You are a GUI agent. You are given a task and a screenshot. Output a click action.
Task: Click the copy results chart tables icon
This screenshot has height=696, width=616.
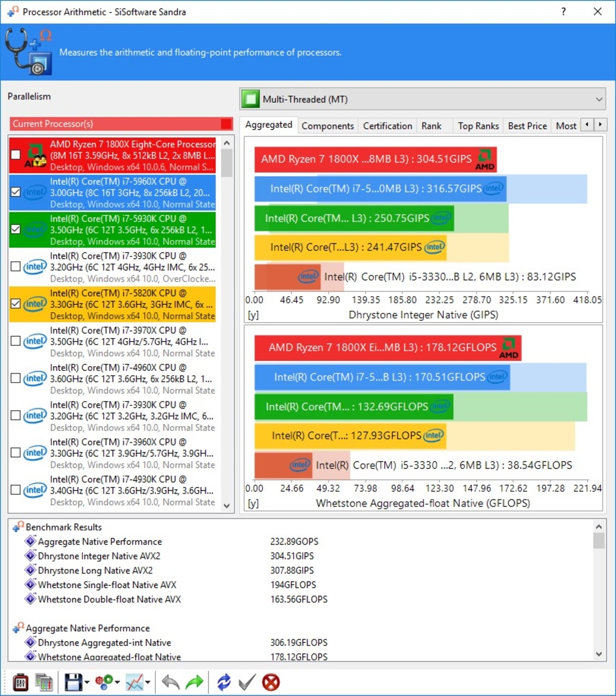44,682
